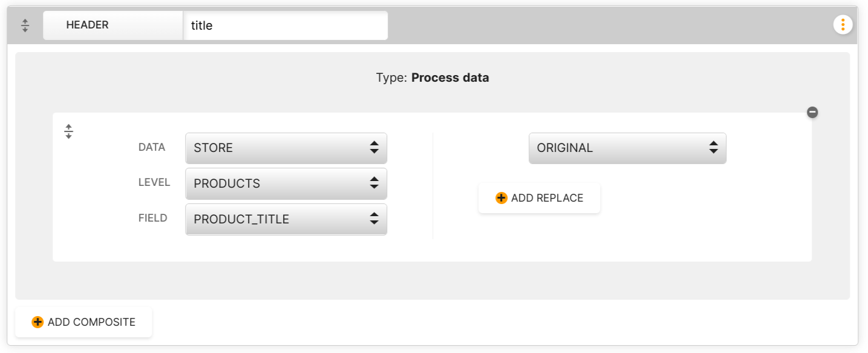
Task: Click the header row reorder handle icon
Action: click(25, 25)
